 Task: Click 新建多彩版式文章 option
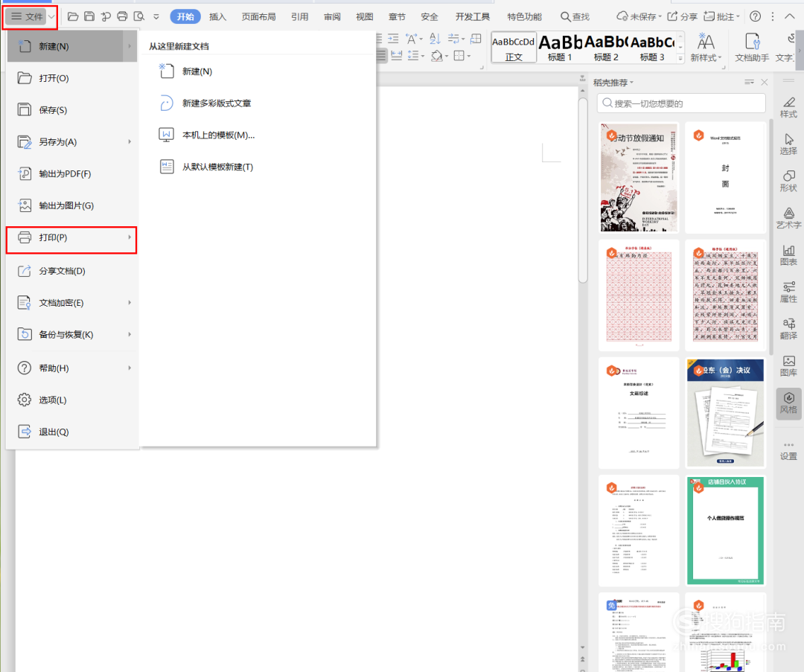click(x=216, y=103)
